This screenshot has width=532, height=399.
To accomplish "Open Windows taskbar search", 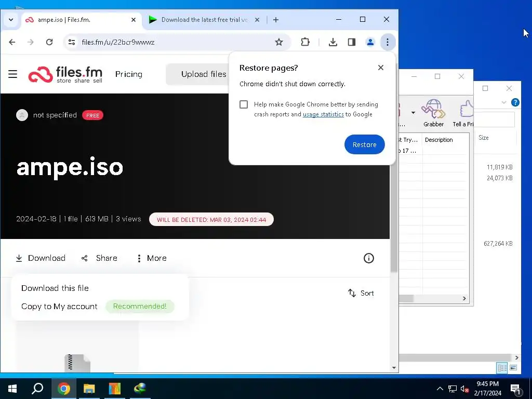I will 37,389.
